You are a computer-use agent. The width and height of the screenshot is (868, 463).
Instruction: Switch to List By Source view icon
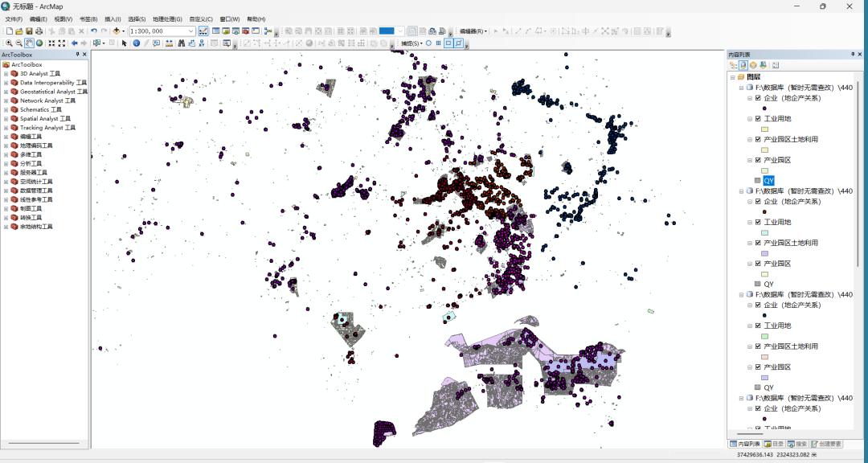743,65
